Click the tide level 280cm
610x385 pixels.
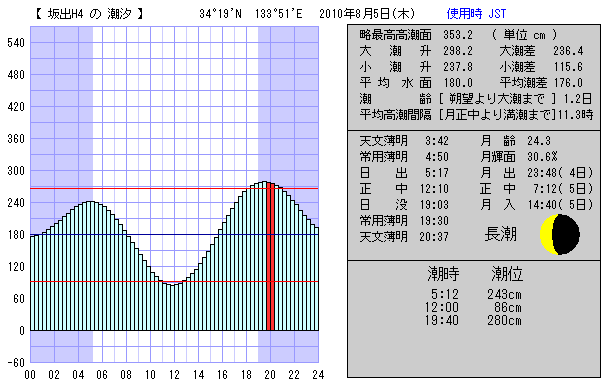pyautogui.click(x=505, y=320)
